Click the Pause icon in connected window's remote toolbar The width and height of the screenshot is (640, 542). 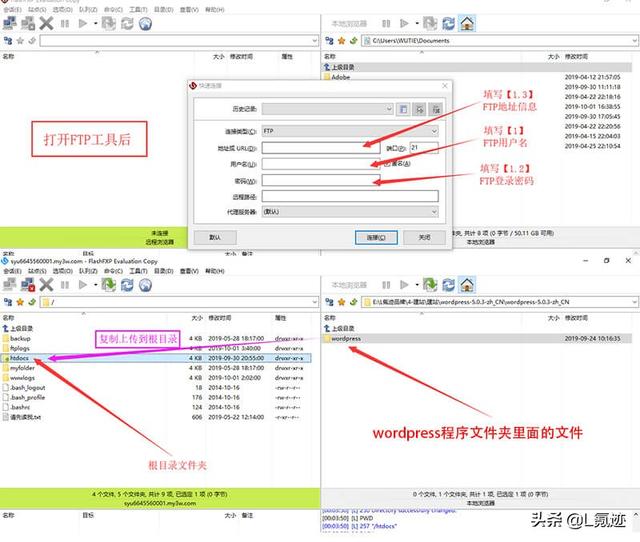[x=64, y=285]
